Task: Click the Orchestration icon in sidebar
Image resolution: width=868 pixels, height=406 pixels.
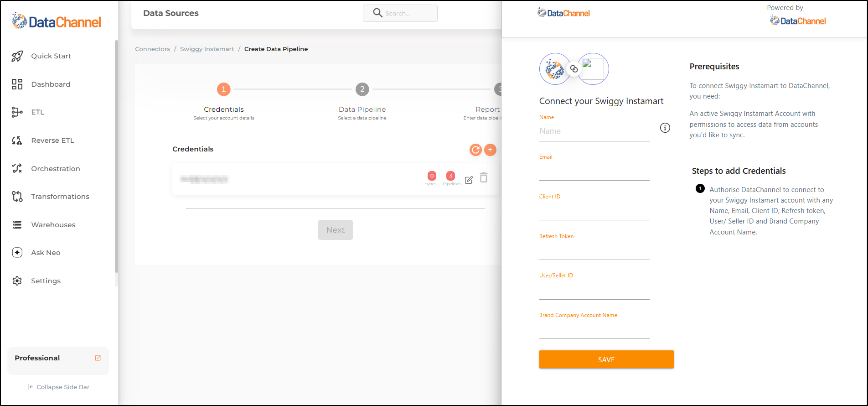Action: (x=17, y=168)
